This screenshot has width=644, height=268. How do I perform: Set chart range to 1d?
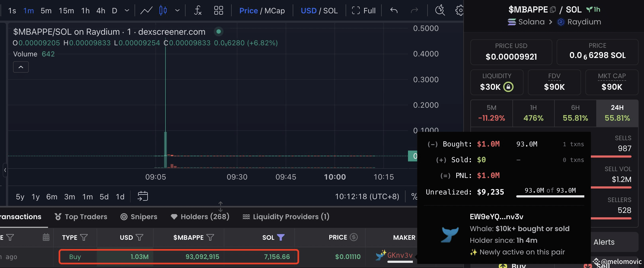(x=120, y=197)
